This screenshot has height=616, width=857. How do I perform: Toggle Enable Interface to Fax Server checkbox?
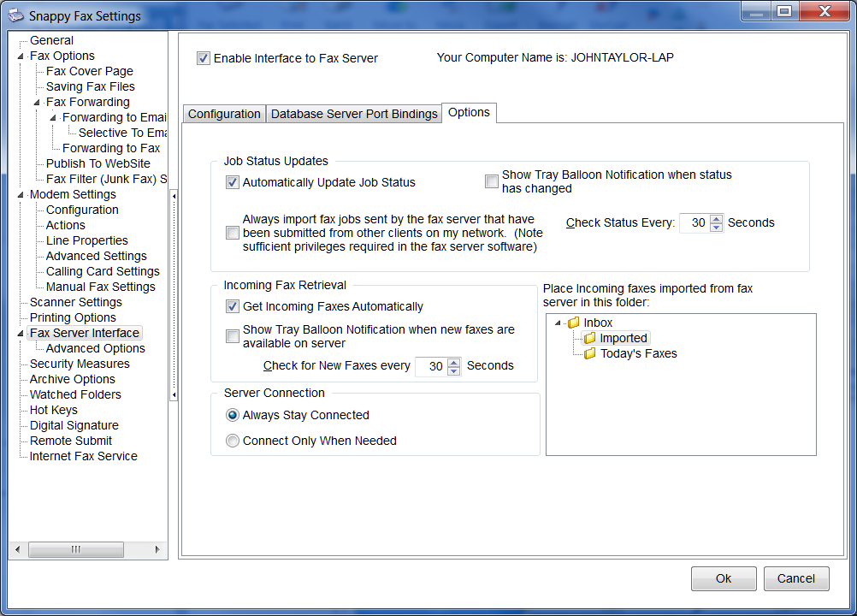[204, 58]
